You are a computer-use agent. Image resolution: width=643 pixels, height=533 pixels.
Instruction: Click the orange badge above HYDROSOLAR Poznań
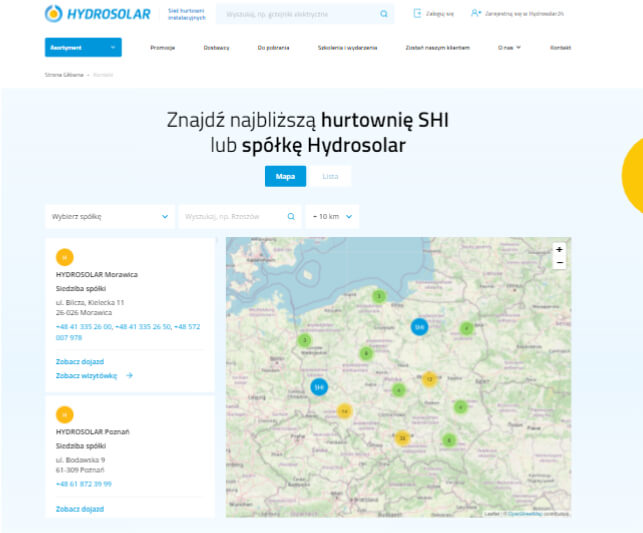pyautogui.click(x=64, y=415)
